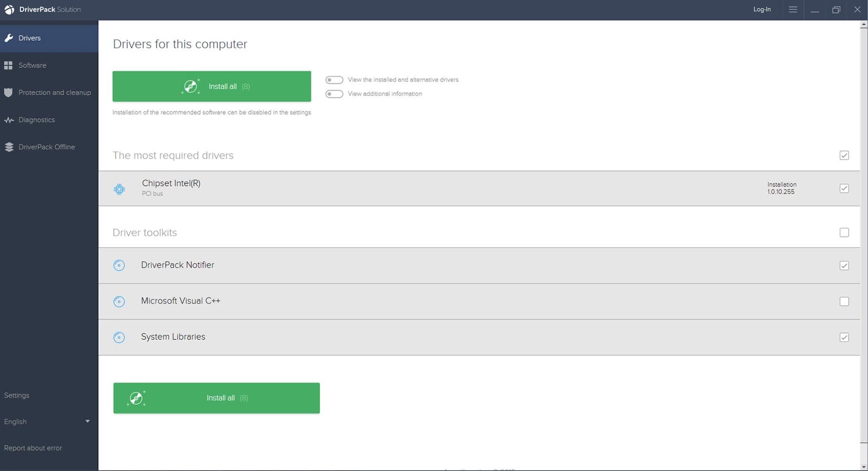Go to Protection and cleanup

coord(49,92)
